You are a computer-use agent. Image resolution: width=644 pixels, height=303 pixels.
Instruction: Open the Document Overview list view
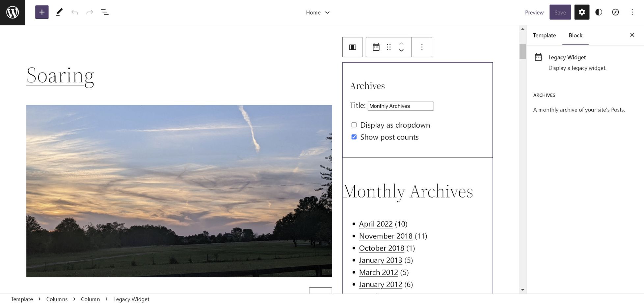point(105,12)
